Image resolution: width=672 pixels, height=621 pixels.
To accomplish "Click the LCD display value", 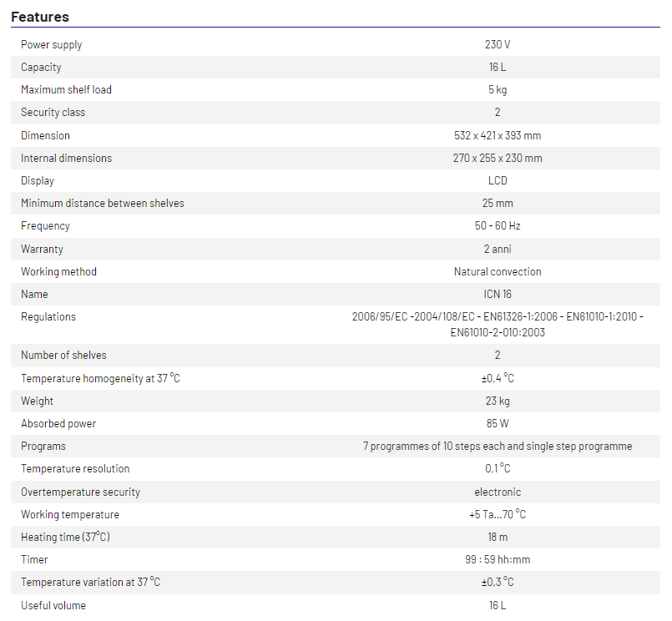I will coord(497,180).
